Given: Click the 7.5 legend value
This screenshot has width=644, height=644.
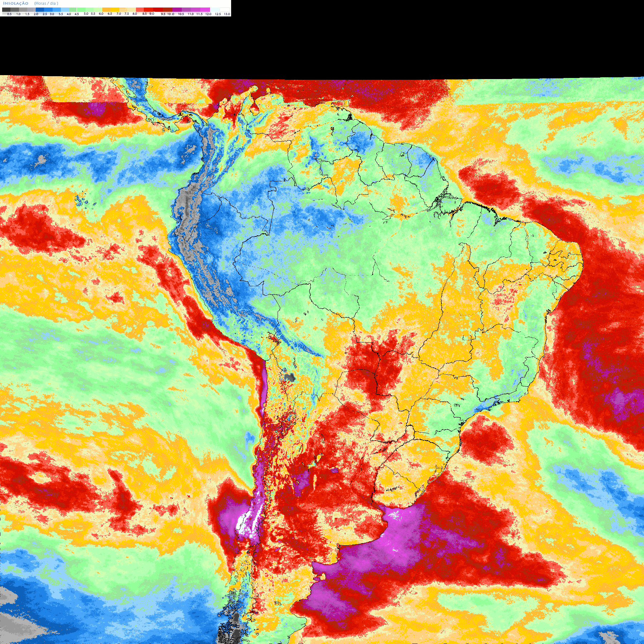Looking at the screenshot, I should [127, 14].
